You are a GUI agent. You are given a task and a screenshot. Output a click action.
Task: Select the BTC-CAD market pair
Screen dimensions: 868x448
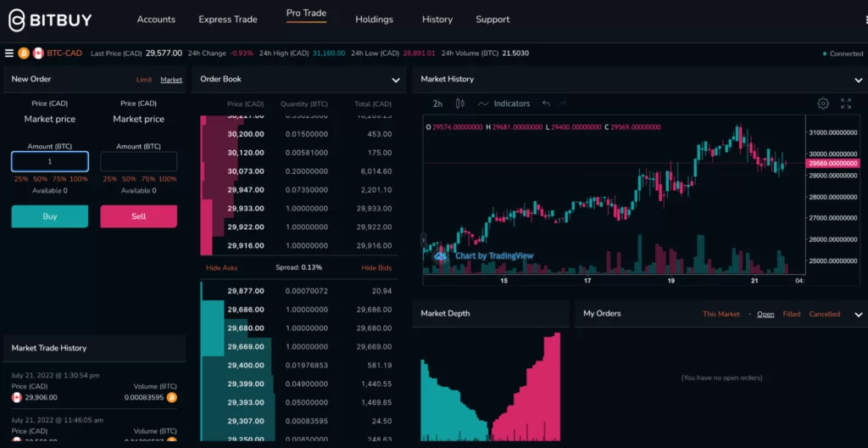click(64, 53)
